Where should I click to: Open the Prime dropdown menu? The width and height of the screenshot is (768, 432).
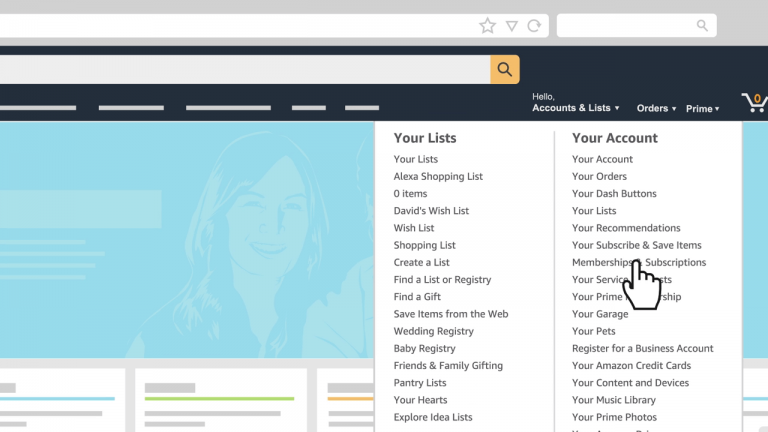(x=702, y=109)
